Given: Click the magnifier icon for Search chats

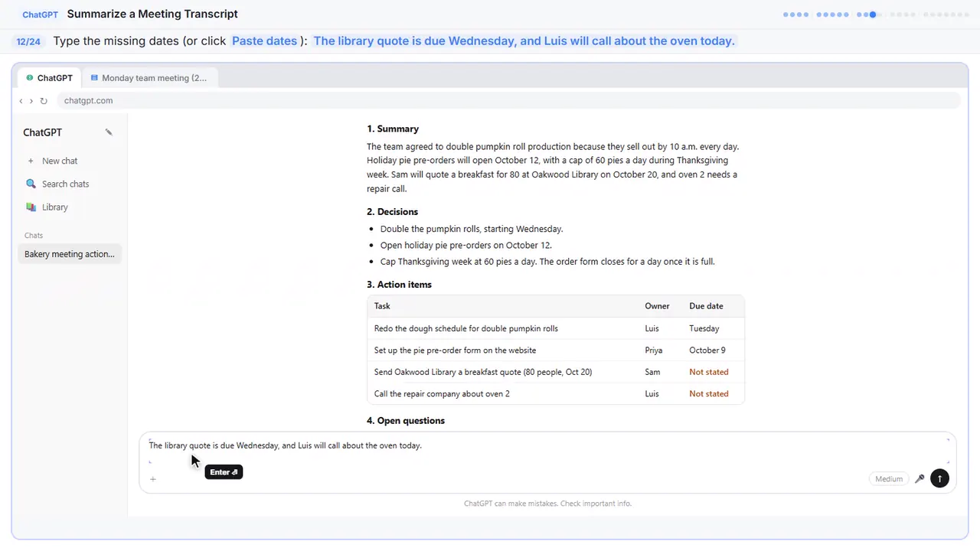Looking at the screenshot, I should coord(31,184).
